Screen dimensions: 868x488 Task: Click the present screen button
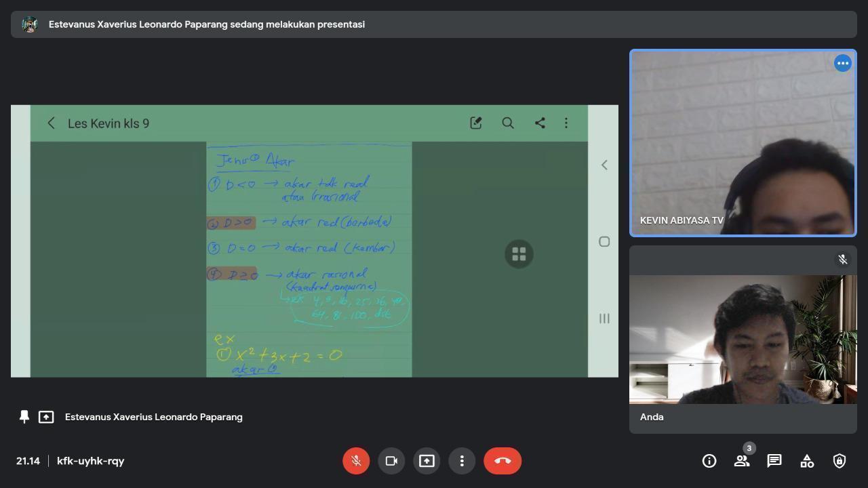pos(427,461)
